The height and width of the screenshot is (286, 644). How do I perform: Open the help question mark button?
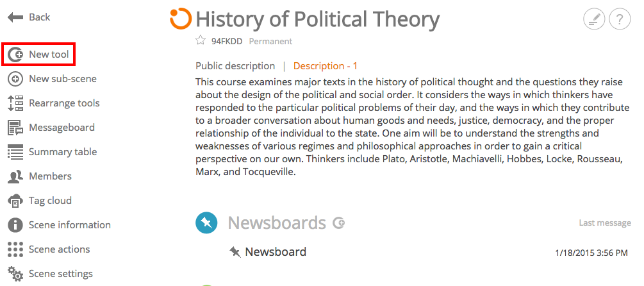620,19
